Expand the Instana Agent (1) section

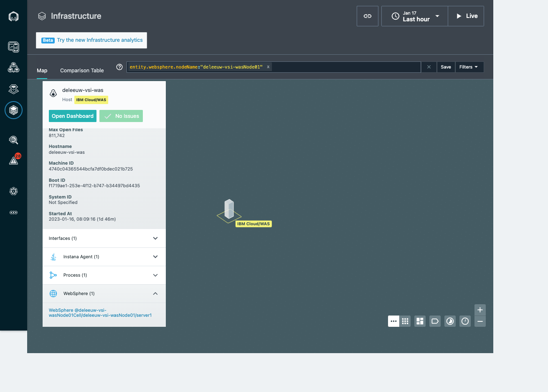[104, 257]
